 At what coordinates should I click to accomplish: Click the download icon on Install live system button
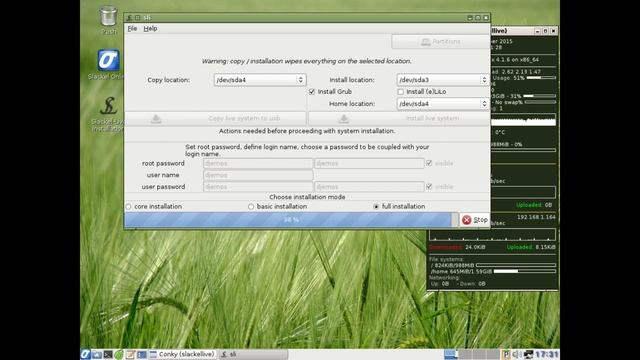click(344, 118)
